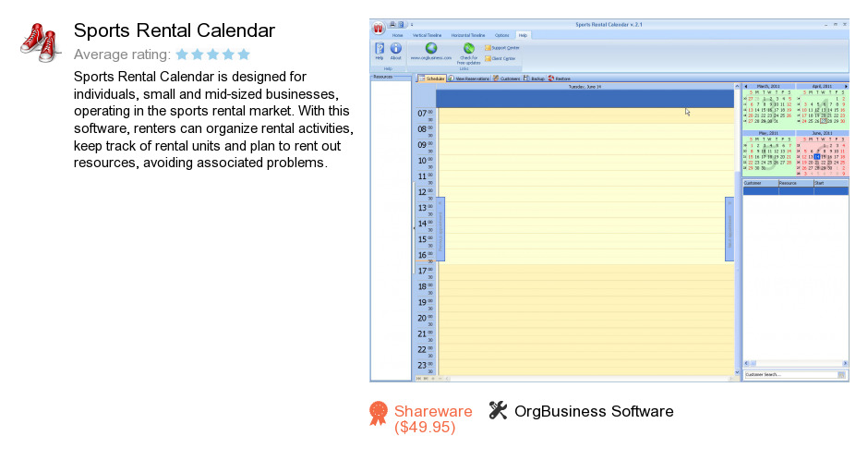The image size is (868, 460).
Task: Click scheduler vertical scrollbar down arrow
Action: coord(737,372)
